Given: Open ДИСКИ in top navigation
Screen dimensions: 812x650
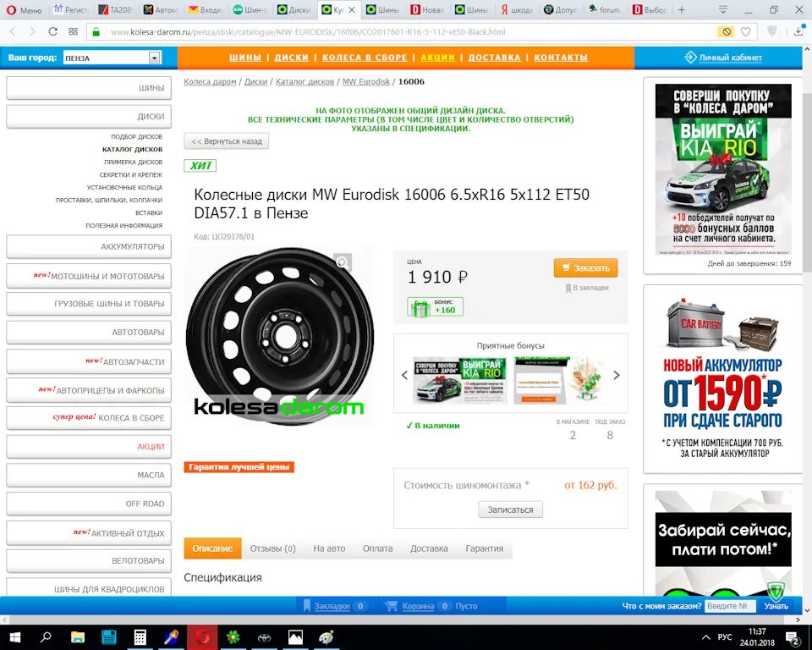Looking at the screenshot, I should click(x=292, y=58).
